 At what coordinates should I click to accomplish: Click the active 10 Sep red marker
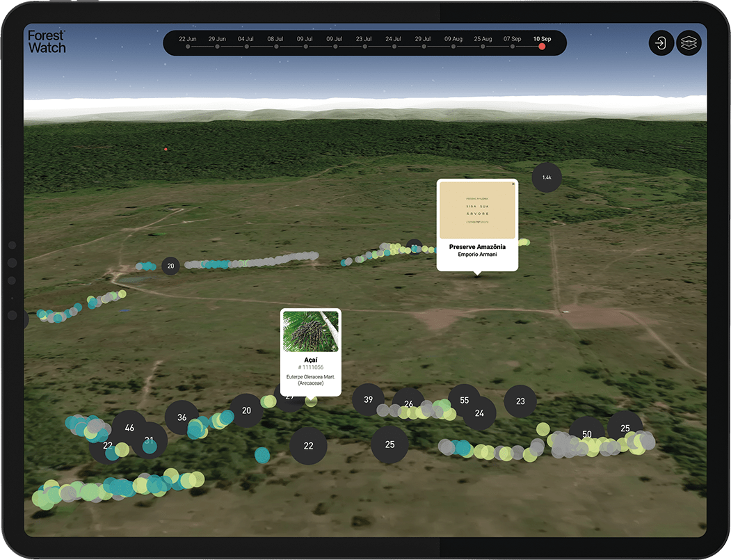point(542,47)
